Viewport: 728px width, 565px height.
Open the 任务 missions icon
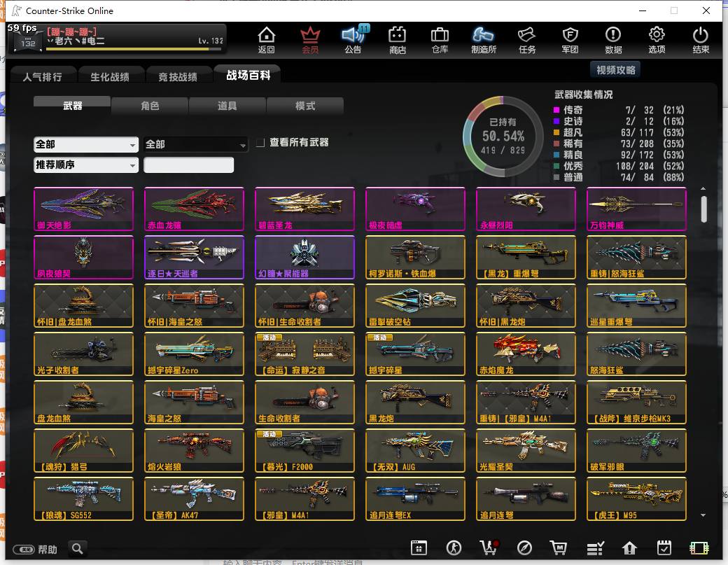point(527,40)
